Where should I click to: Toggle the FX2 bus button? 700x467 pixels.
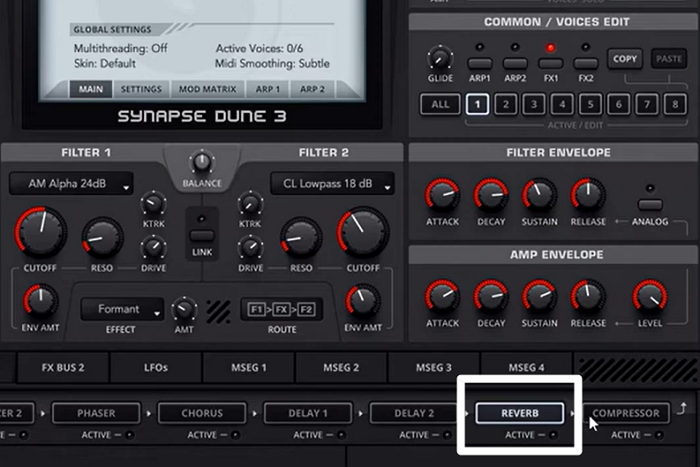click(586, 63)
